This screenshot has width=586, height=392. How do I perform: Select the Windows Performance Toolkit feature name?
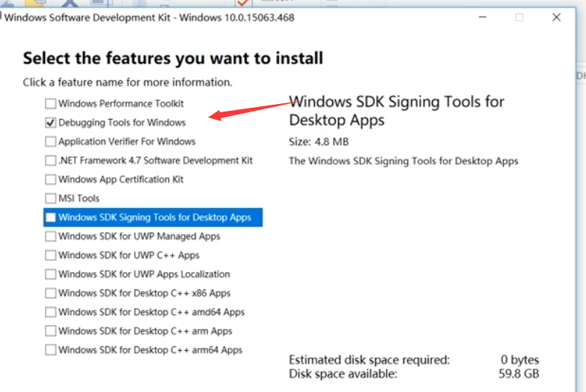click(121, 103)
